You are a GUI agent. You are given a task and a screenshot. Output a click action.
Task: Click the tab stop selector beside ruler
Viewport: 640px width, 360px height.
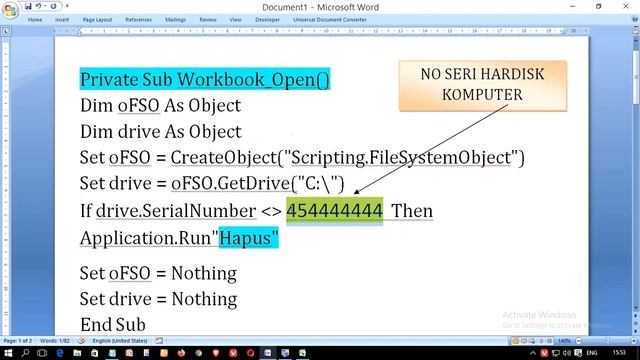coord(6,31)
